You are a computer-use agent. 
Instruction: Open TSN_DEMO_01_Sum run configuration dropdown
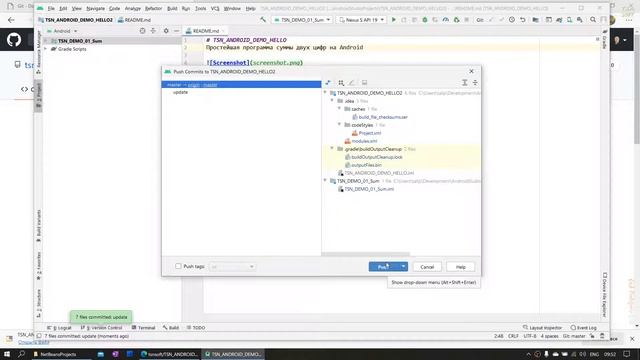point(302,20)
